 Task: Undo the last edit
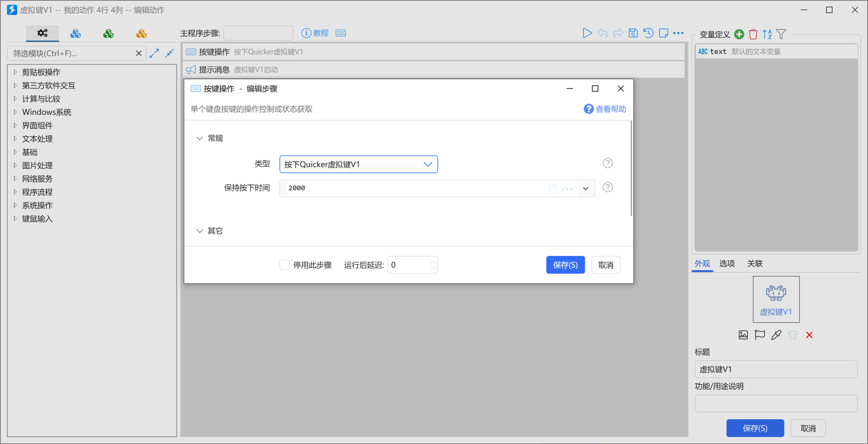pos(602,33)
